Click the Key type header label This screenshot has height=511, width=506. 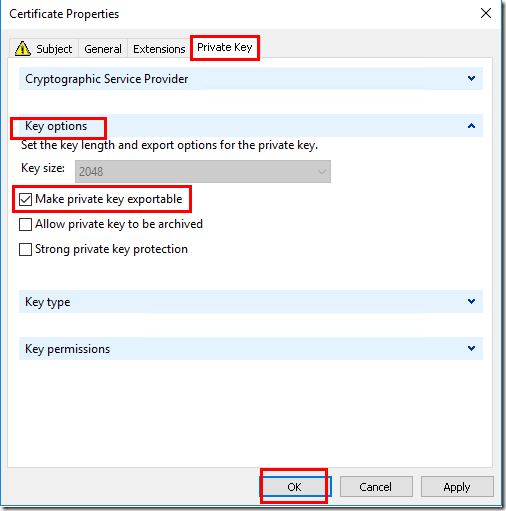click(48, 302)
